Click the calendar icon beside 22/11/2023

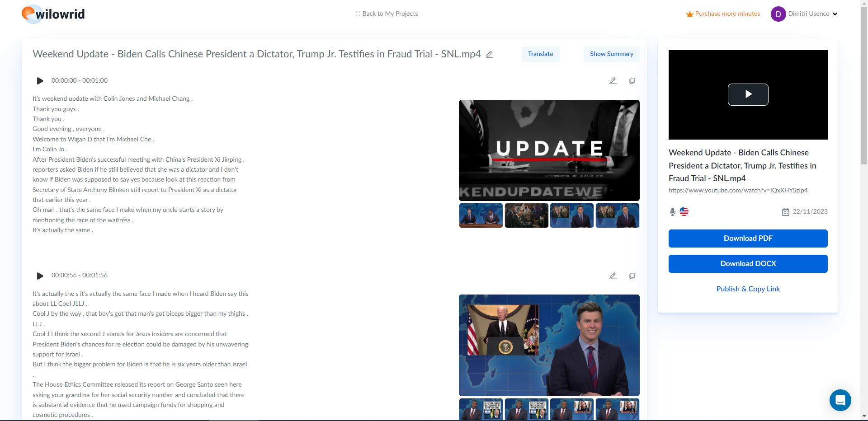click(x=785, y=212)
